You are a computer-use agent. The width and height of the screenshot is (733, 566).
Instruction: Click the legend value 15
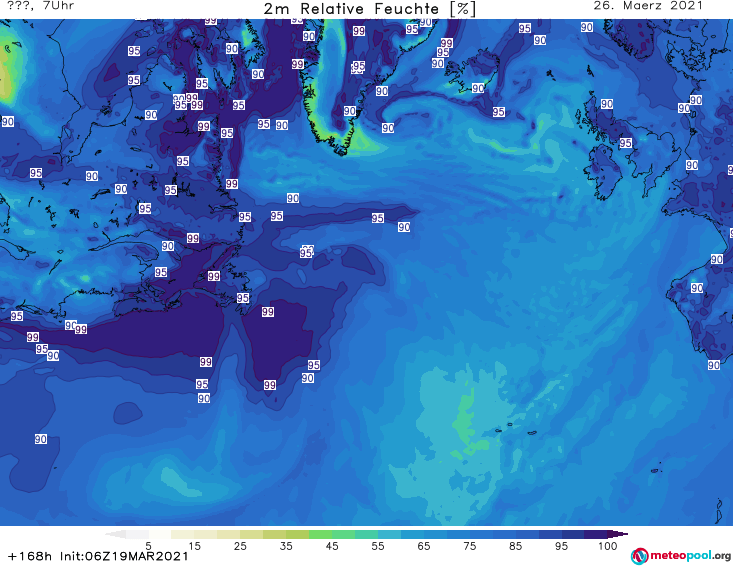(x=194, y=546)
